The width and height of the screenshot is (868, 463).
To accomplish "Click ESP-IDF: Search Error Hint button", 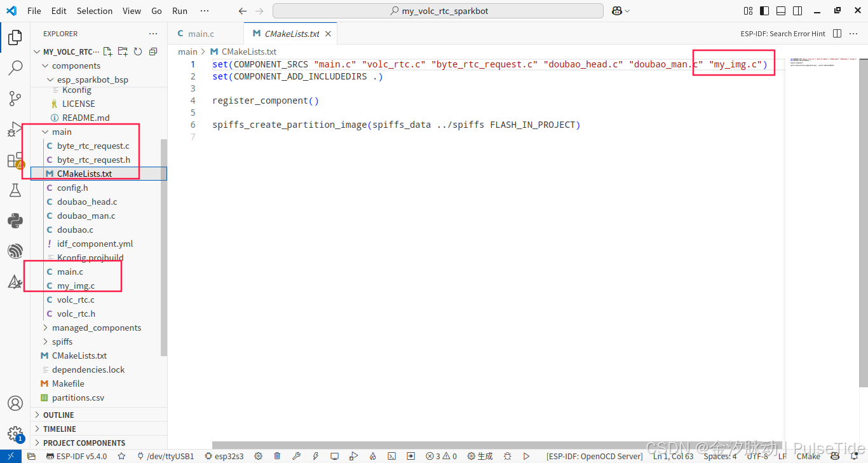I will tap(783, 34).
